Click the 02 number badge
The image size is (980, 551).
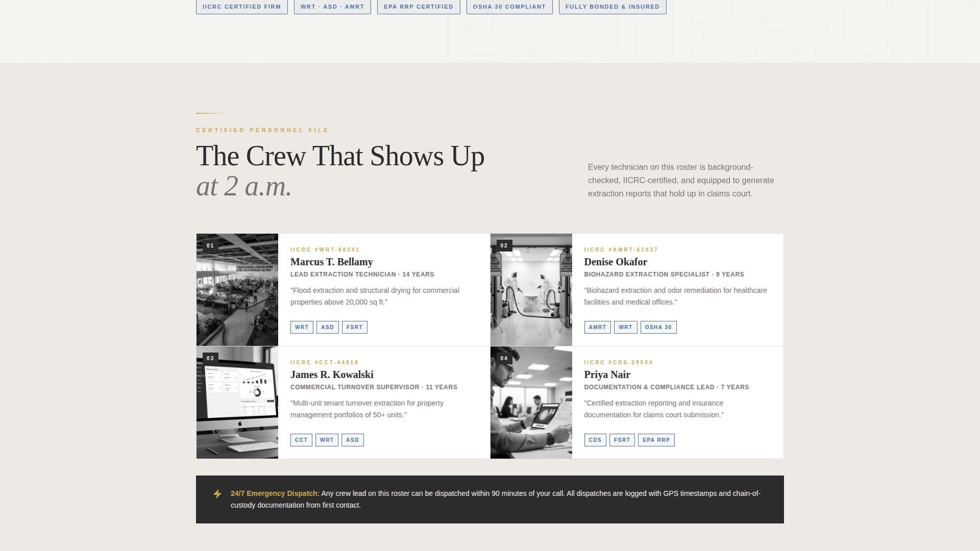[x=504, y=245]
